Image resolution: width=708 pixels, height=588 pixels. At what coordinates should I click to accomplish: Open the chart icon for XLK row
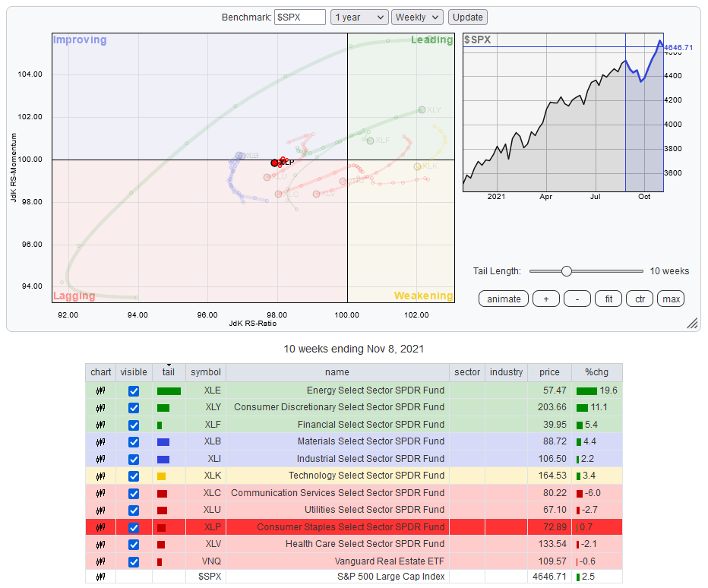[100, 476]
